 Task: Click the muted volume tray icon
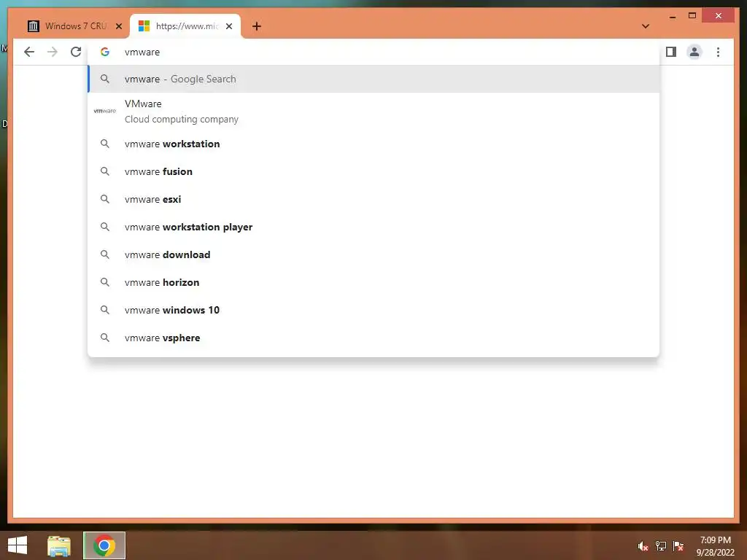tap(643, 546)
